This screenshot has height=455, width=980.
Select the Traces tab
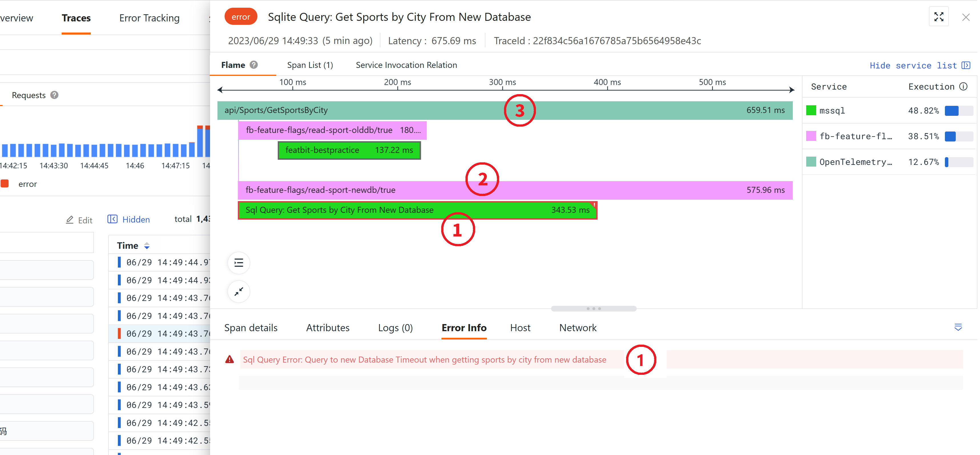(x=76, y=18)
